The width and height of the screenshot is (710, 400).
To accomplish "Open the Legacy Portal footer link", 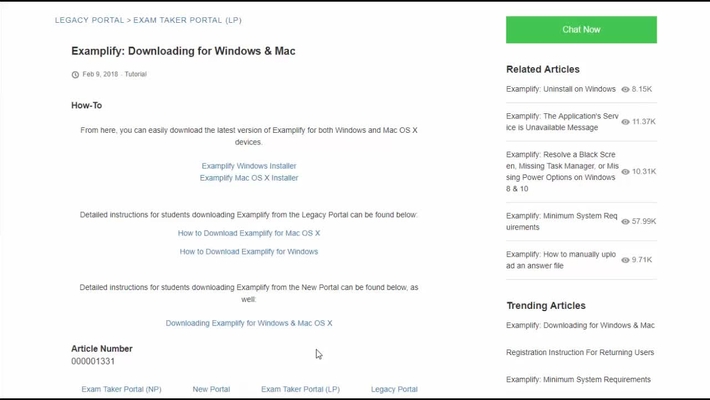I will (394, 389).
